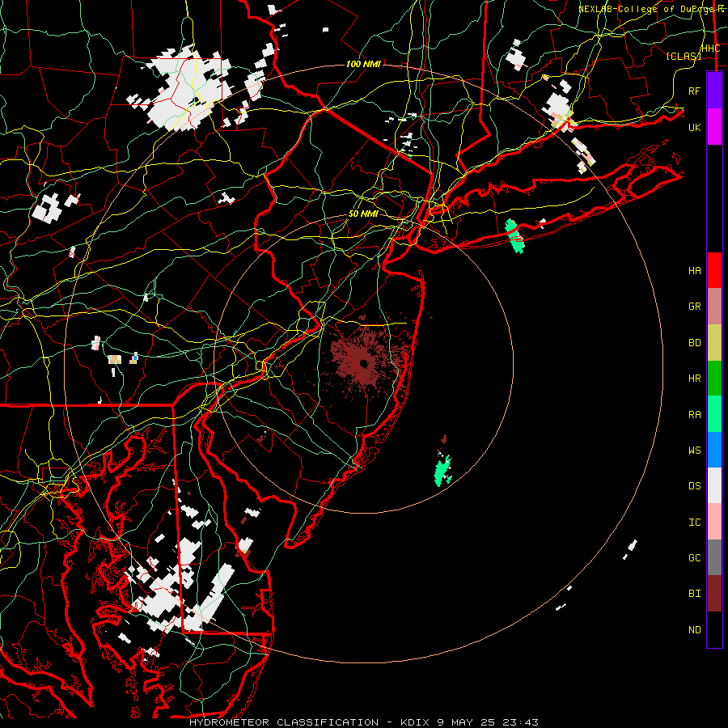This screenshot has height=728, width=728.
Task: Click the 100 NMI range ring label
Action: 363,64
